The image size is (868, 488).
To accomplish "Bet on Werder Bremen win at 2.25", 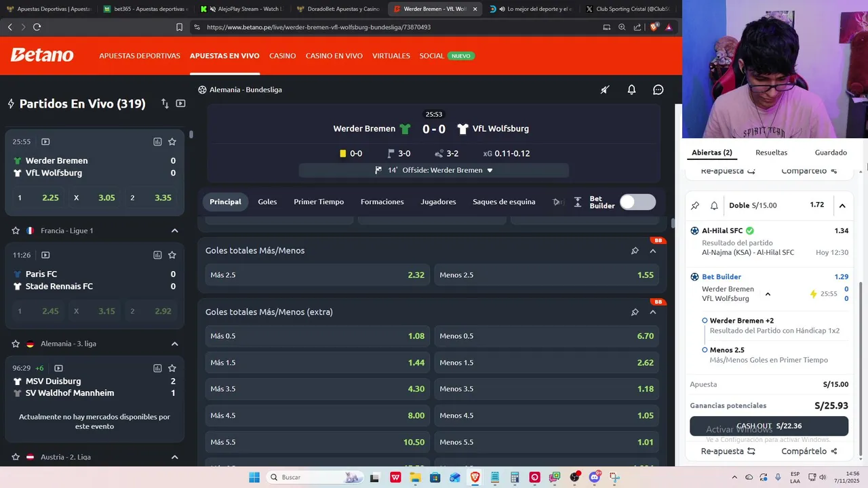I will click(38, 198).
